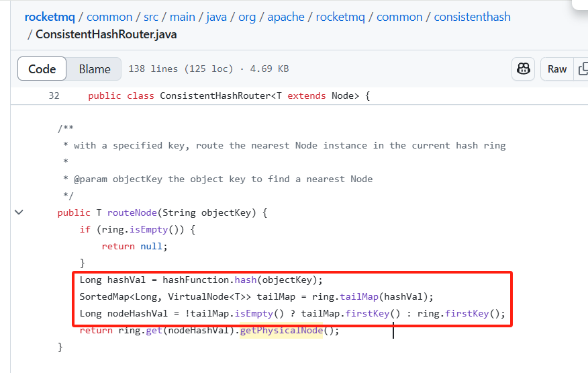Open the main folder breadcrumb link
The height and width of the screenshot is (373, 588).
point(183,17)
